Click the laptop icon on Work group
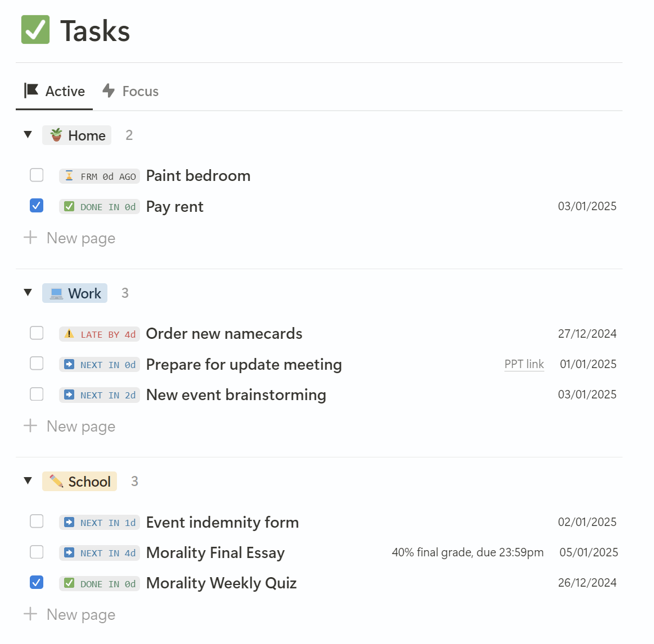This screenshot has width=654, height=644. click(56, 293)
